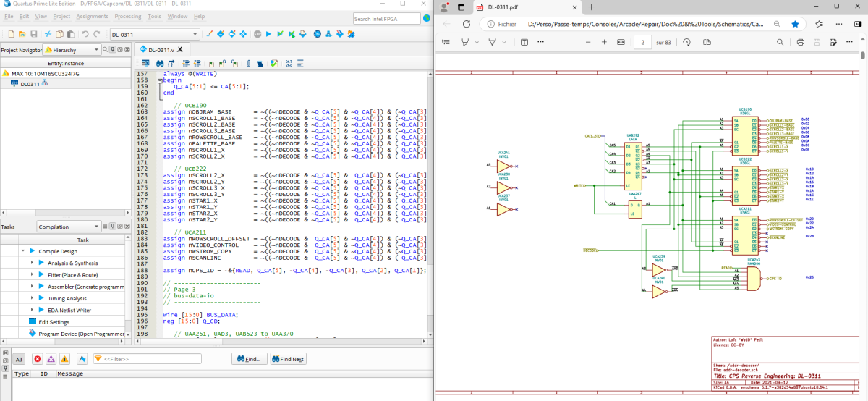Open the File menu in Quartus

(9, 16)
